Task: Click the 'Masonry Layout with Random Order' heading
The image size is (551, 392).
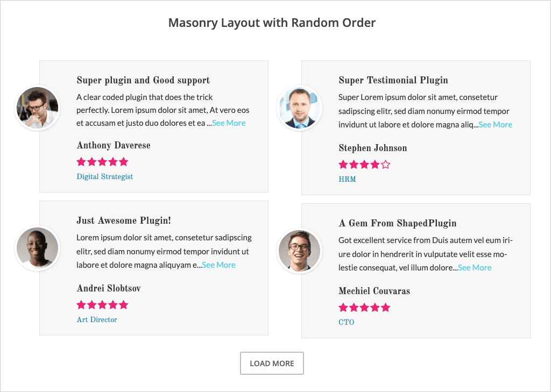Action: pos(272,23)
